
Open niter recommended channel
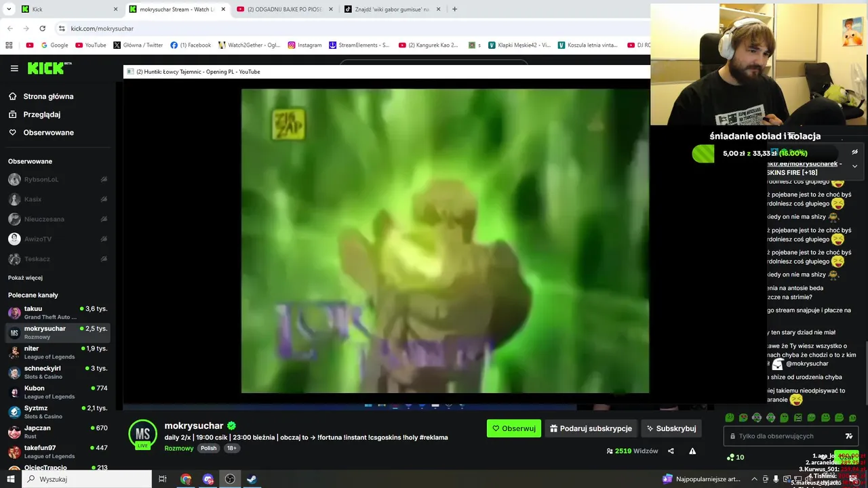click(x=58, y=352)
